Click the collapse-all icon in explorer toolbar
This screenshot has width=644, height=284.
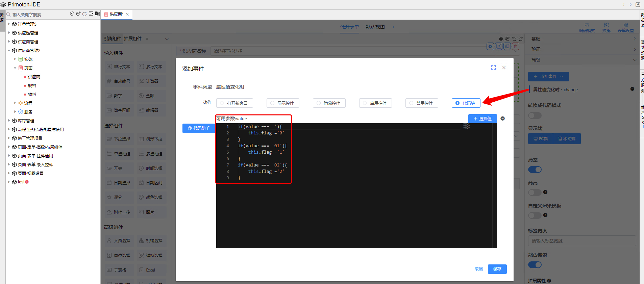pos(91,14)
